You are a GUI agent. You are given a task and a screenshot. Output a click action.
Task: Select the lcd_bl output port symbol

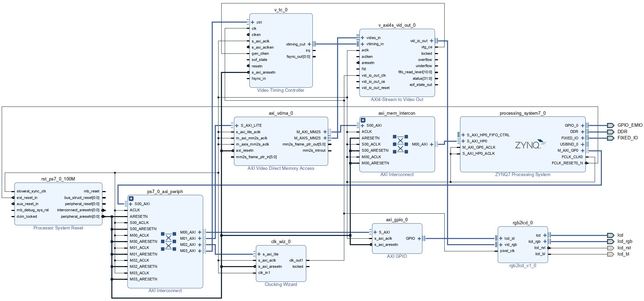610,254
